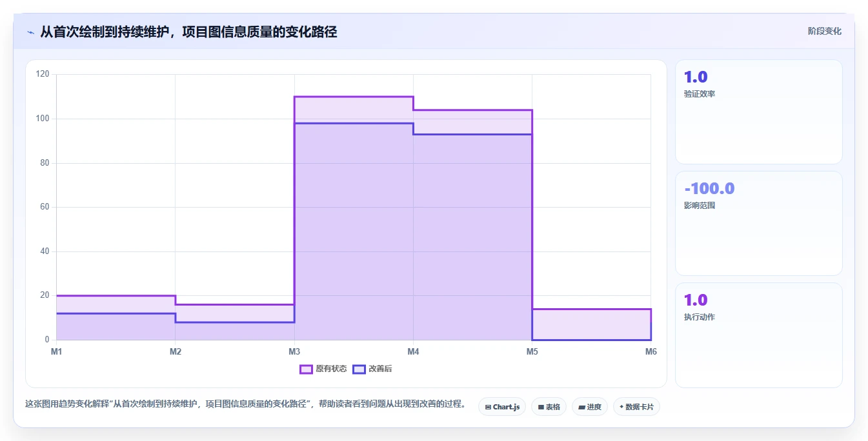Select the Chart.js tag
This screenshot has height=441, width=868.
(502, 407)
